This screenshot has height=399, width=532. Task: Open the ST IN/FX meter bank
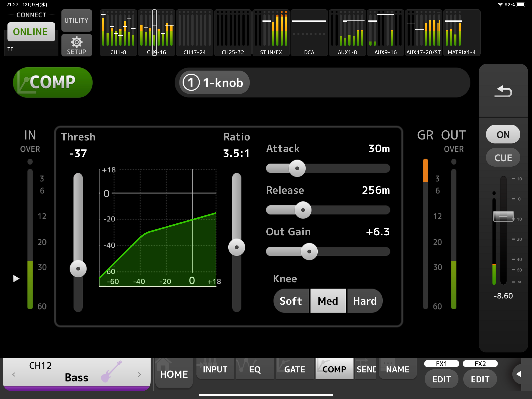click(x=271, y=33)
